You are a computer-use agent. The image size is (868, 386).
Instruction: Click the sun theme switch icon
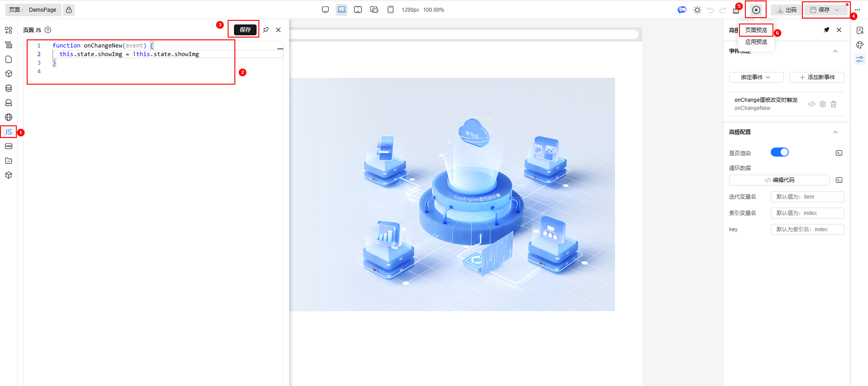tap(697, 10)
